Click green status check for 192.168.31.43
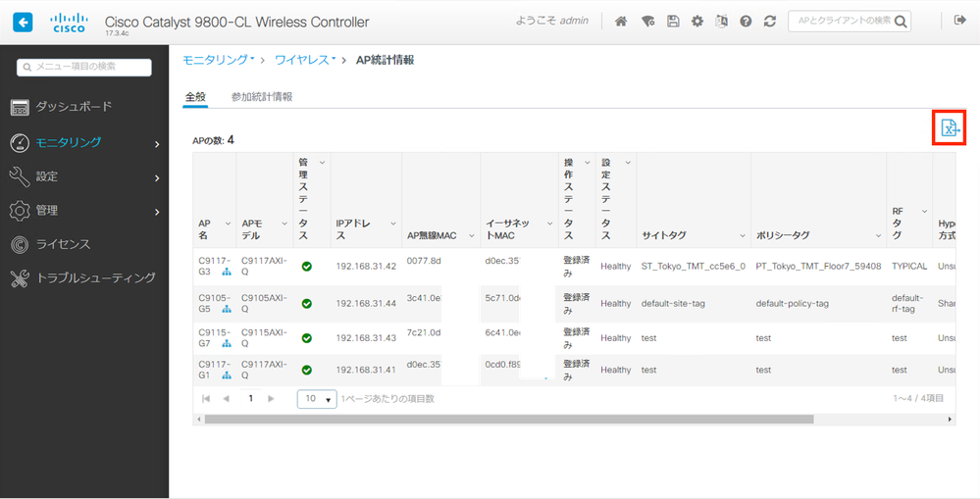Screen dimensions: 980x499 tap(306, 338)
